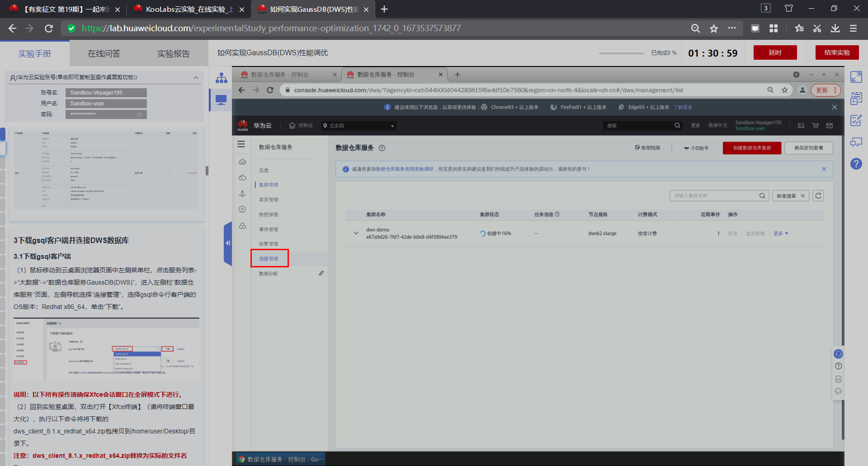Open the 更多 actions dropdown for dws-demo
This screenshot has width=868, height=466.
tap(781, 233)
